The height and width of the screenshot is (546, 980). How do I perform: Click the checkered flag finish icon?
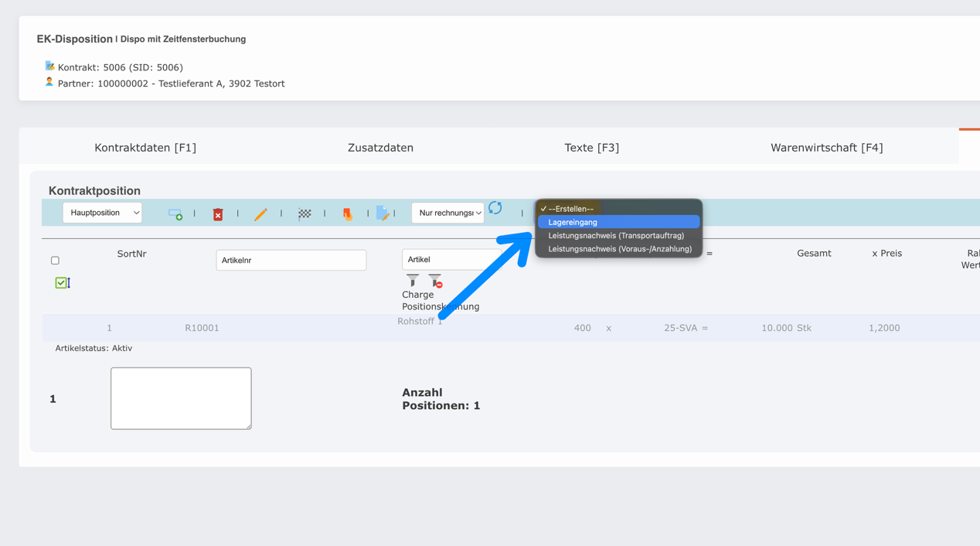(305, 214)
